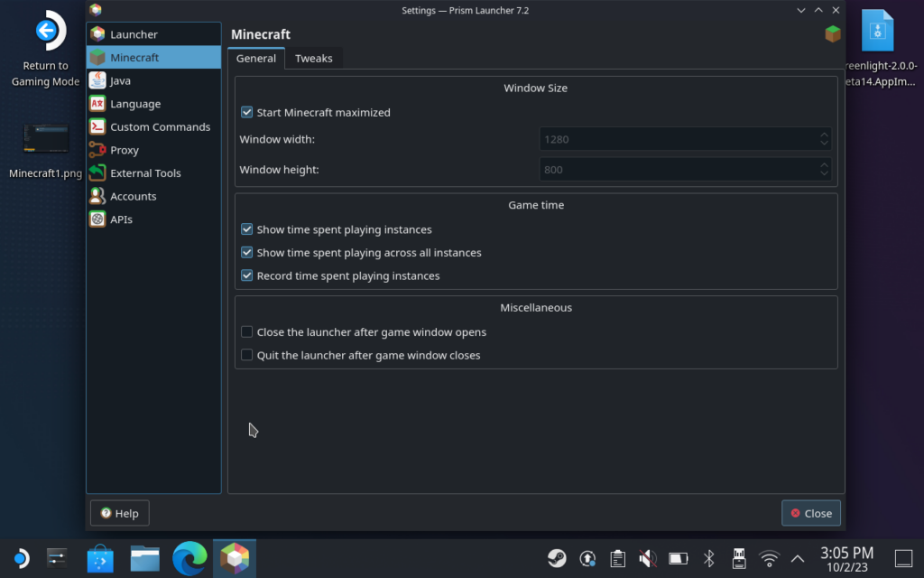Enable Close the launcher after game window opens

[246, 332]
